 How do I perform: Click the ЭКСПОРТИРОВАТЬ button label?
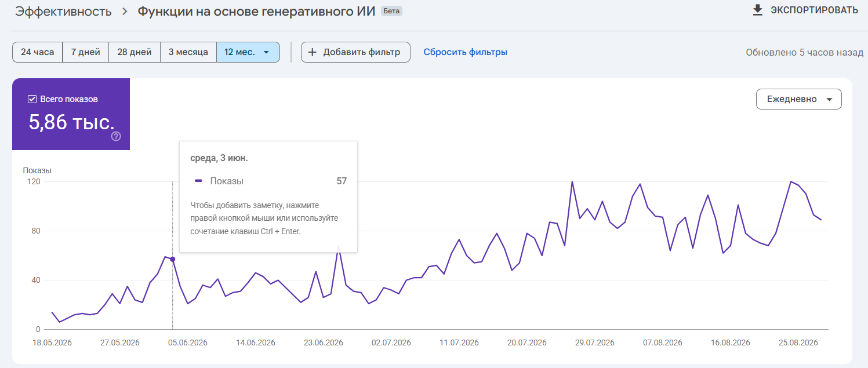click(814, 10)
